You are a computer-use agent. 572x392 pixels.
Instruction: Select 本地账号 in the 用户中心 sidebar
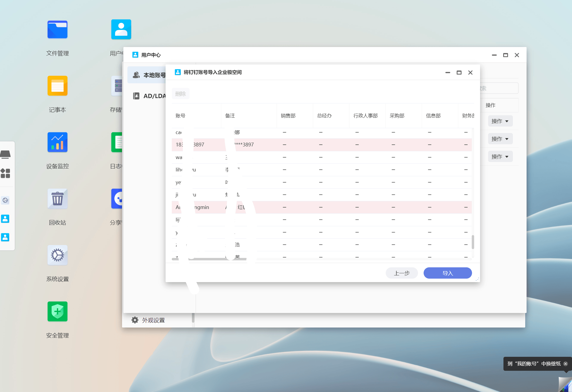click(147, 75)
